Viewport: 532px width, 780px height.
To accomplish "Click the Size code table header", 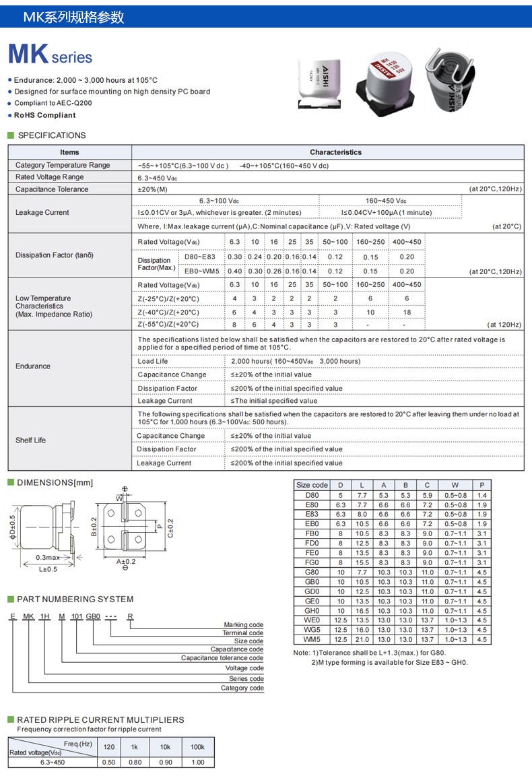I will click(312, 485).
